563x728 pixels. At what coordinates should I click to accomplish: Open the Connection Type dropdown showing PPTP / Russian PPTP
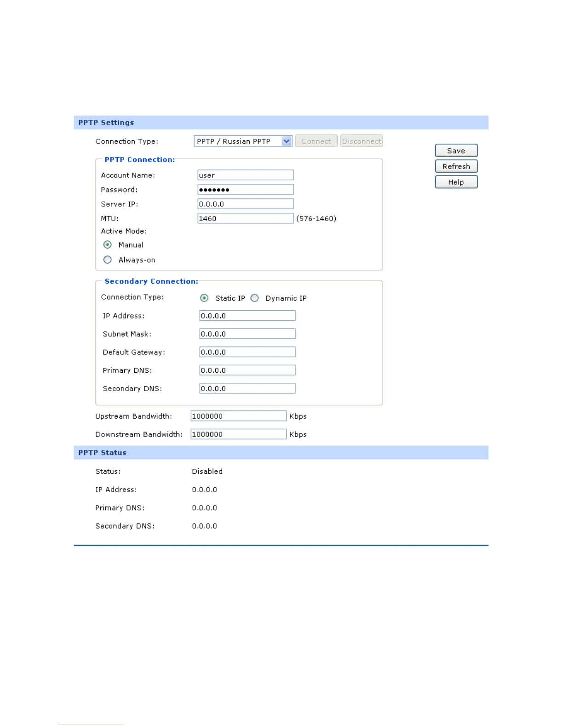[x=243, y=141]
